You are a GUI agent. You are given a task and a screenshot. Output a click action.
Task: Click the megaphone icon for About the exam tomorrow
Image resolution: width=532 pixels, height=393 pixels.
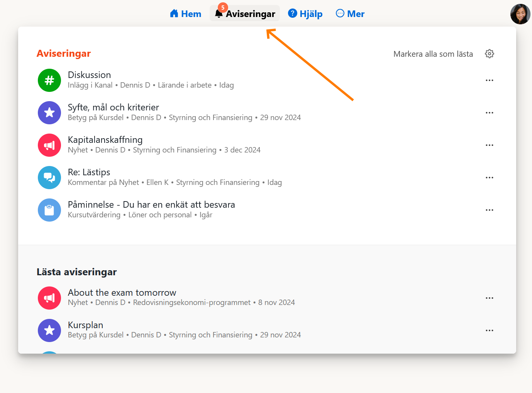(49, 298)
